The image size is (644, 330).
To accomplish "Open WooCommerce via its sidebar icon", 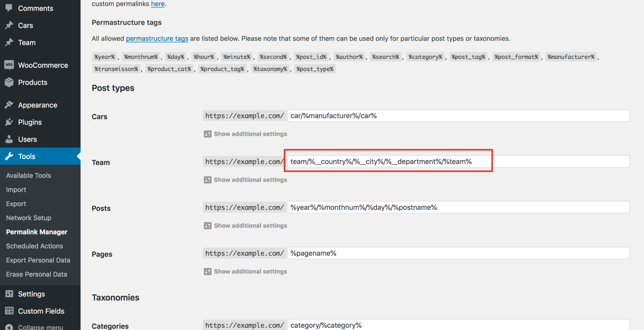I will pyautogui.click(x=9, y=65).
